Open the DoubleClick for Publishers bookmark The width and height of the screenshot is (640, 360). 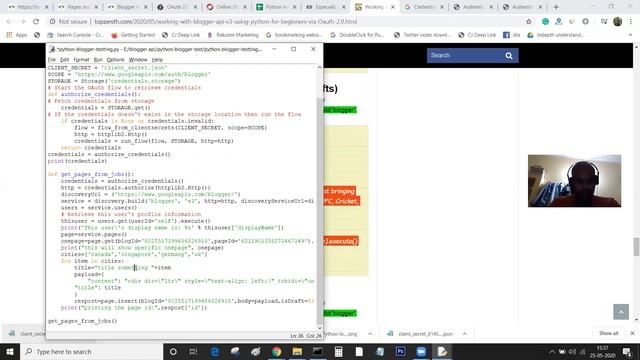(357, 35)
